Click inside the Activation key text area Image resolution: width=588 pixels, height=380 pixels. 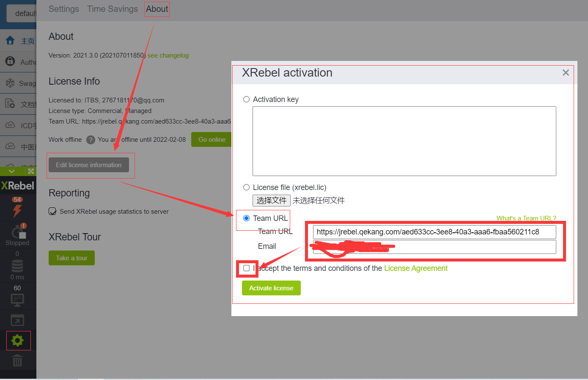[404, 141]
